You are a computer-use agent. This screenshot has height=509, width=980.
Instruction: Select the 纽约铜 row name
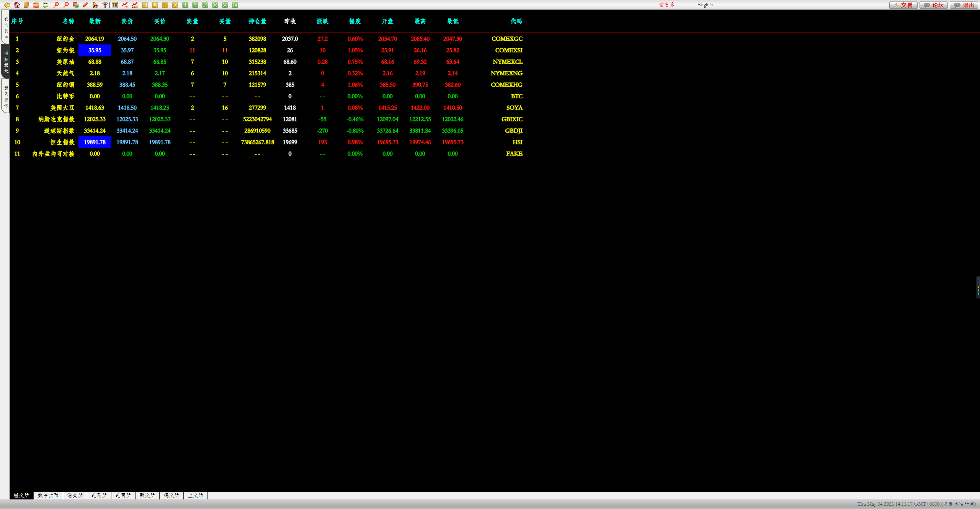65,85
